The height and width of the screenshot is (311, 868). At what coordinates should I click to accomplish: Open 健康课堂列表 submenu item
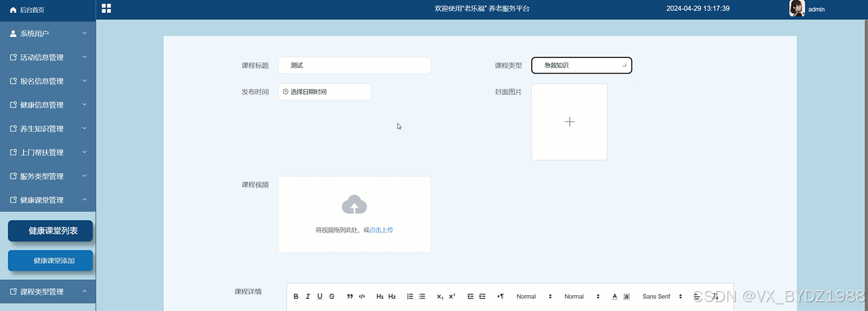(50, 231)
